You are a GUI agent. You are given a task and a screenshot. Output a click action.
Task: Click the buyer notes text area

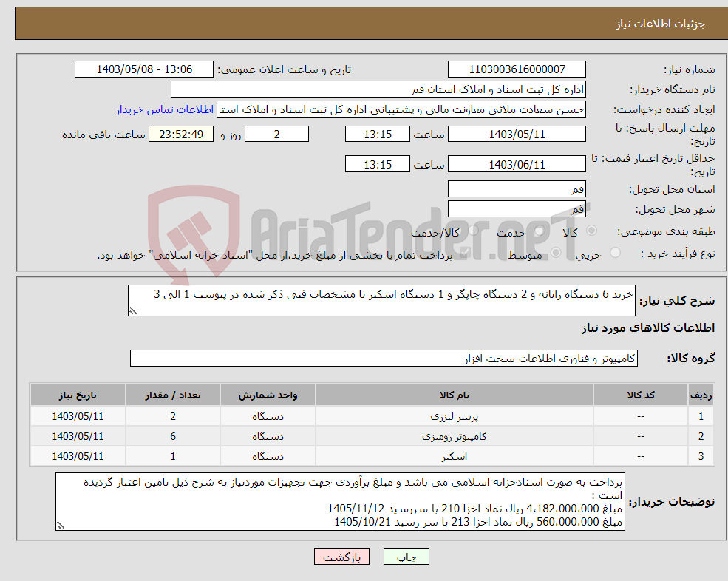tap(340, 502)
